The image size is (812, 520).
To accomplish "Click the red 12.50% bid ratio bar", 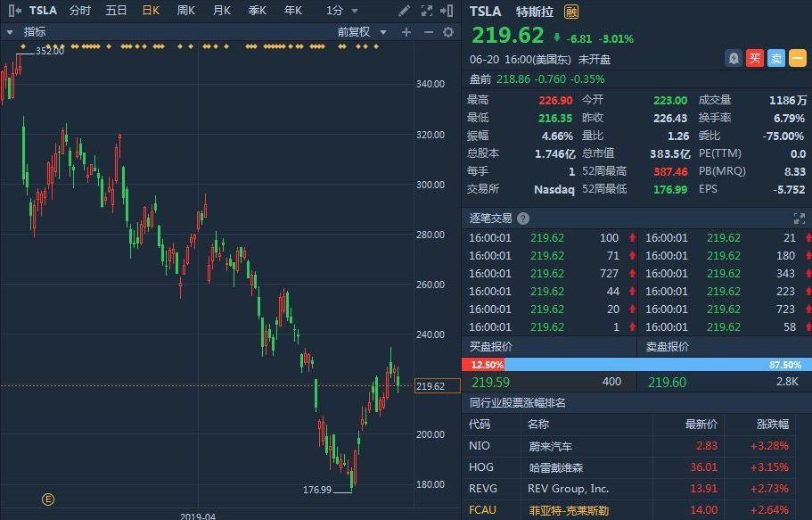I will [x=483, y=365].
